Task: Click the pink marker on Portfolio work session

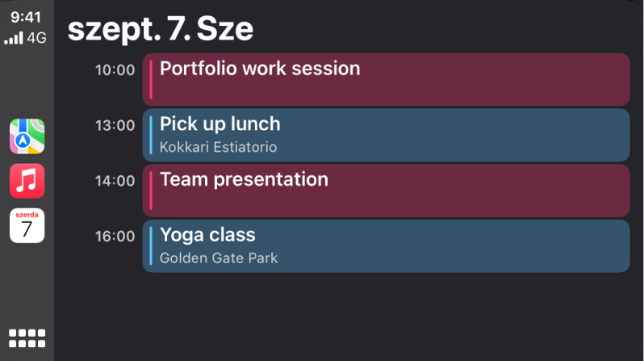Action: [151, 79]
